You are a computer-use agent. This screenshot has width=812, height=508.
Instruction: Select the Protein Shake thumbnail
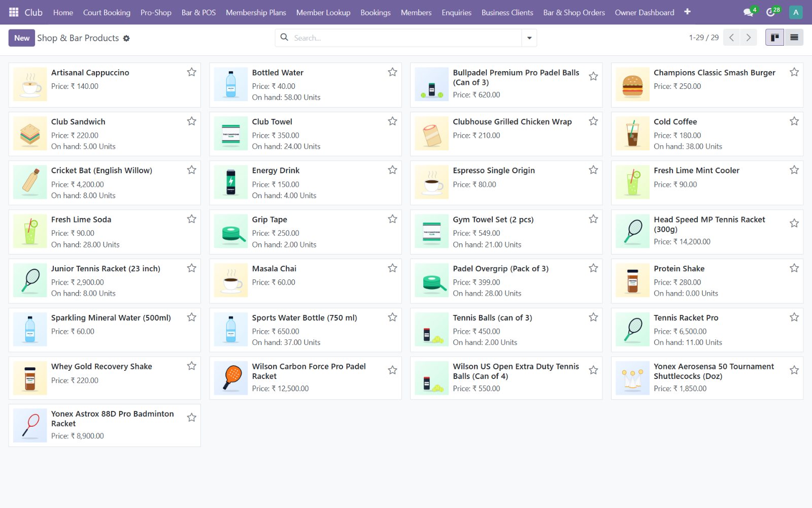pyautogui.click(x=632, y=280)
